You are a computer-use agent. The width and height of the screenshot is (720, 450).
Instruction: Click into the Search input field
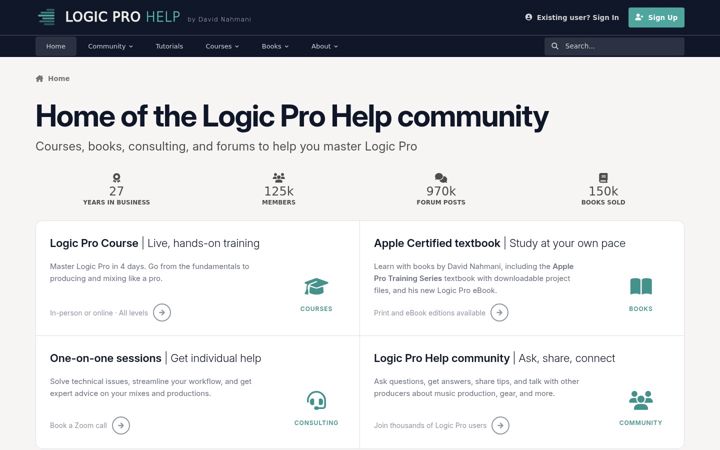point(614,46)
